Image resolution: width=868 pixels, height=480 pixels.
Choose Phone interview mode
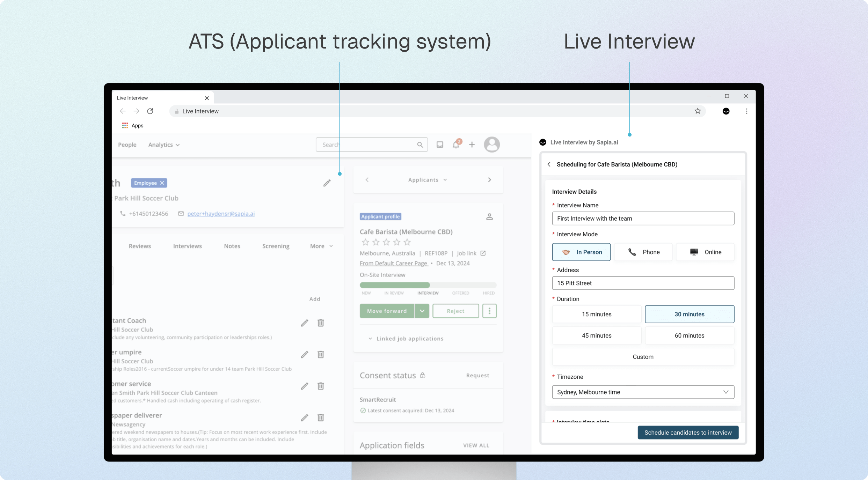tap(643, 252)
